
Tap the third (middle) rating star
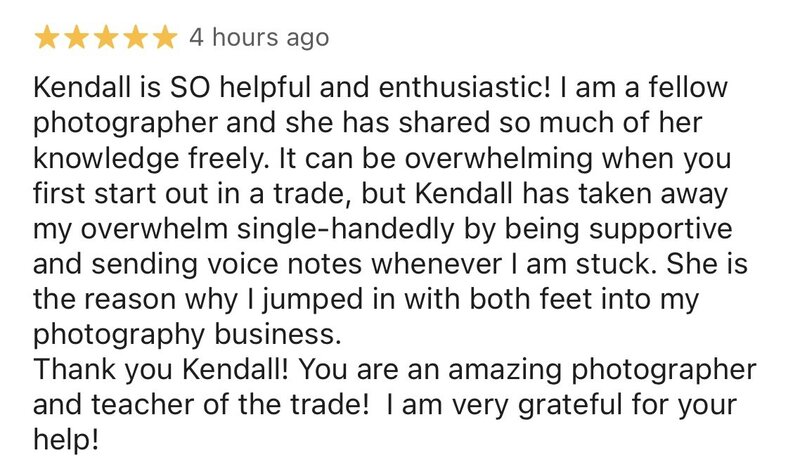click(106, 38)
